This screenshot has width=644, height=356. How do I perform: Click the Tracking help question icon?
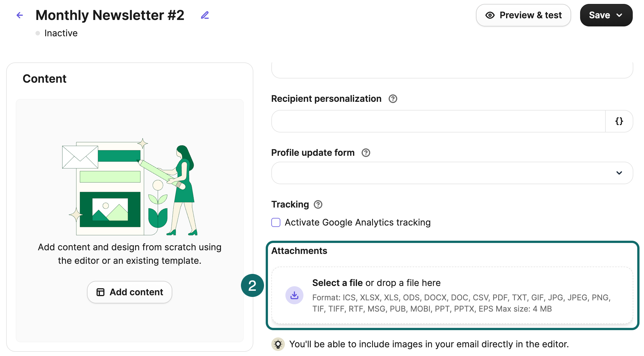(x=318, y=204)
